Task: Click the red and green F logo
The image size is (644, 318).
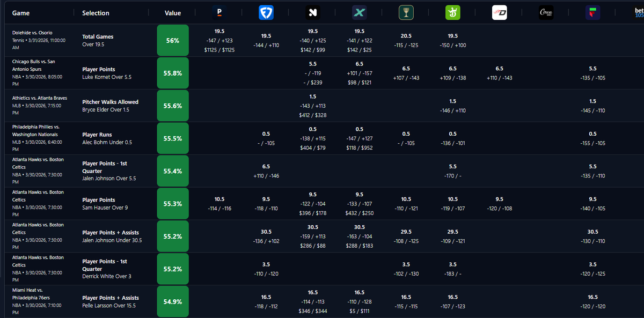Action: click(593, 13)
